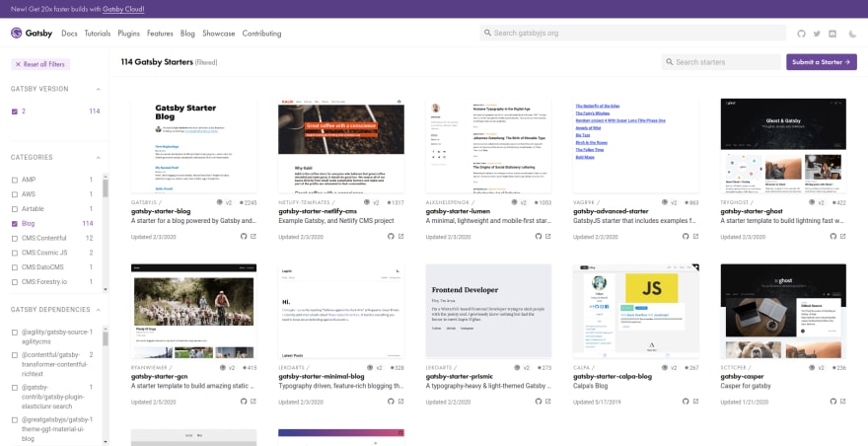This screenshot has width=868, height=446.
Task: Check the @agility/gatsby-source-agilitycms dependency
Action: [x=15, y=333]
